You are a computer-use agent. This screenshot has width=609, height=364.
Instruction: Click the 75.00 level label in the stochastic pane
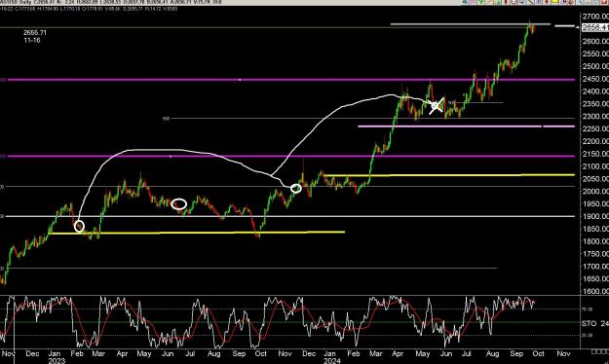(x=587, y=309)
